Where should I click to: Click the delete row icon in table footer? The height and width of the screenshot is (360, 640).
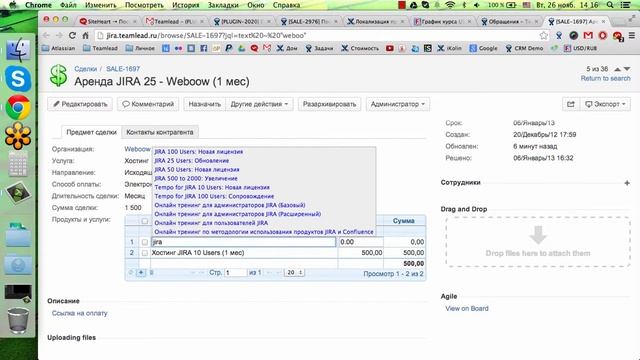point(151,272)
